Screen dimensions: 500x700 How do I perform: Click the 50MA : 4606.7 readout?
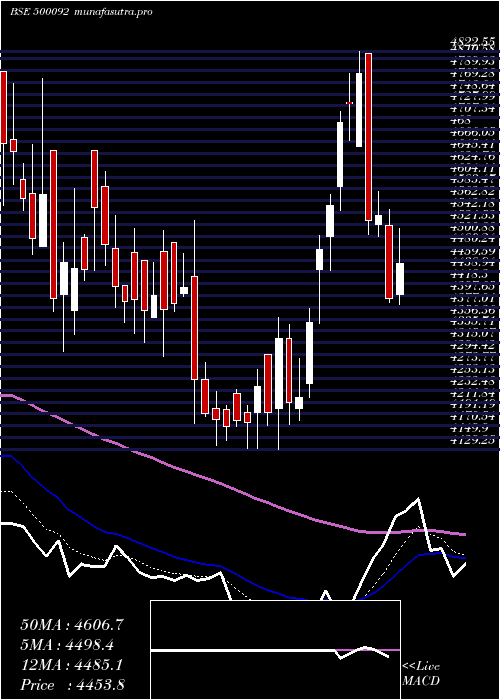point(72,625)
